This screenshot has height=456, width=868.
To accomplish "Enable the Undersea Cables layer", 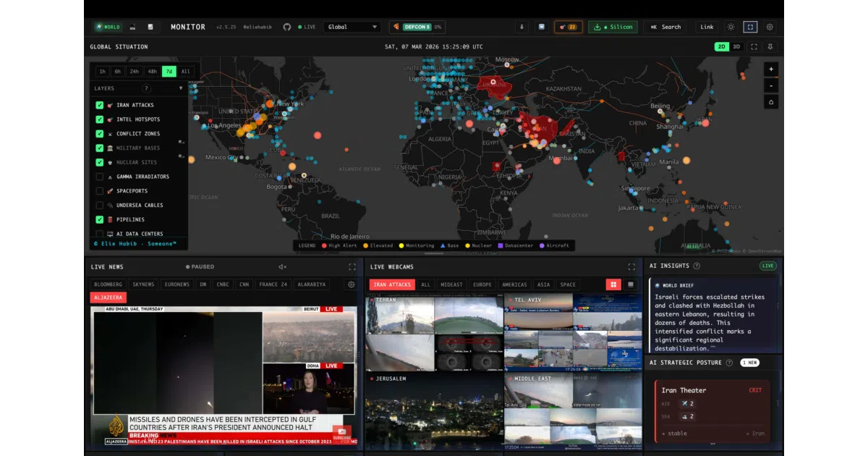I will 99,205.
